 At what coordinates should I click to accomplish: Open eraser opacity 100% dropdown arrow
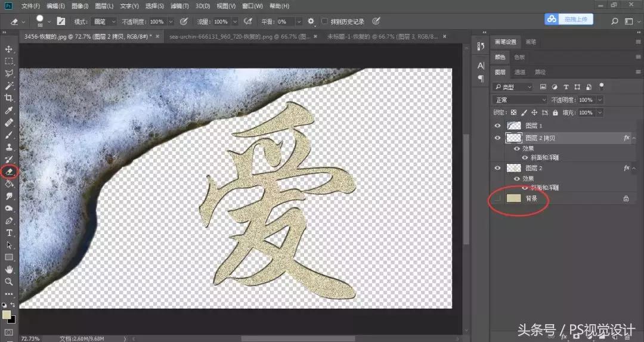(171, 21)
